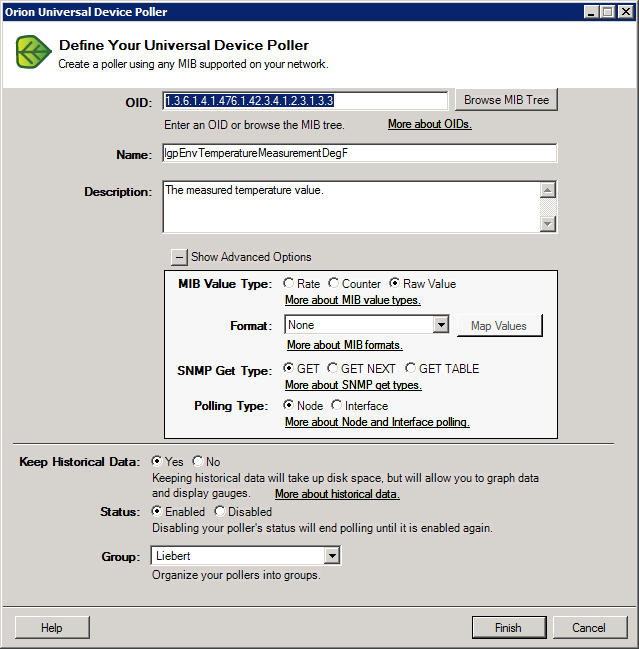Click the Cancel button
This screenshot has height=649, width=639.
click(x=589, y=627)
